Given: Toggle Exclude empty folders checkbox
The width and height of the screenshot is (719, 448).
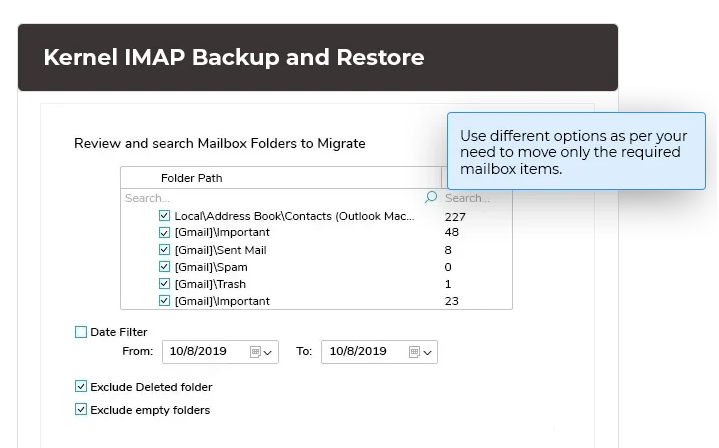Looking at the screenshot, I should [x=81, y=409].
